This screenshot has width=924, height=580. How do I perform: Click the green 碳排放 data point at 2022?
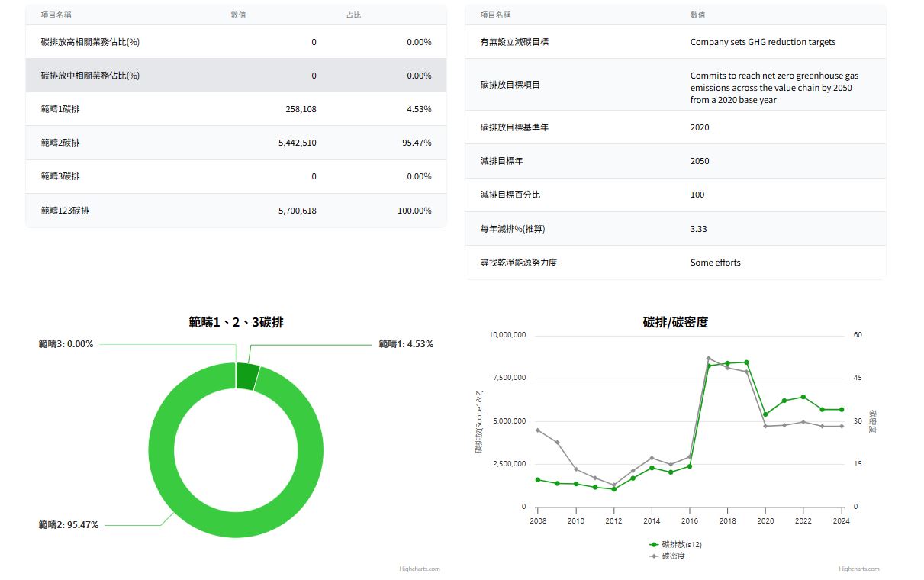click(x=803, y=397)
